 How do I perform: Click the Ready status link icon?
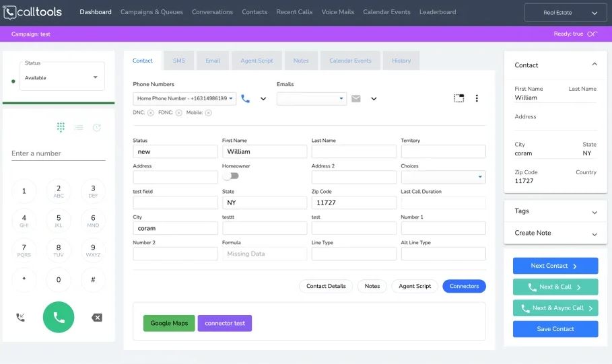tap(592, 34)
